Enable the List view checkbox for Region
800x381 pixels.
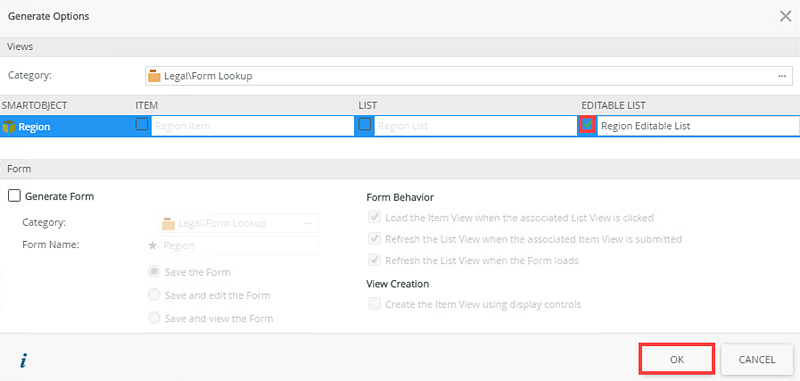365,124
